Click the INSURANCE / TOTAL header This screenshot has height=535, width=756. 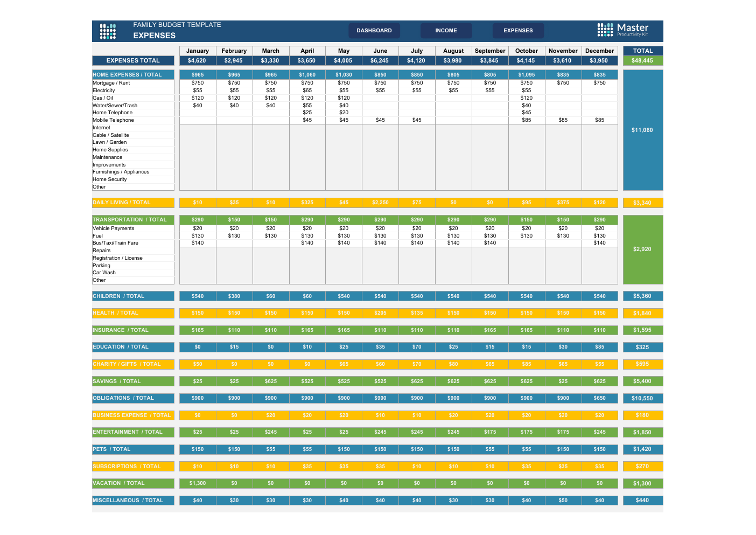(133, 330)
